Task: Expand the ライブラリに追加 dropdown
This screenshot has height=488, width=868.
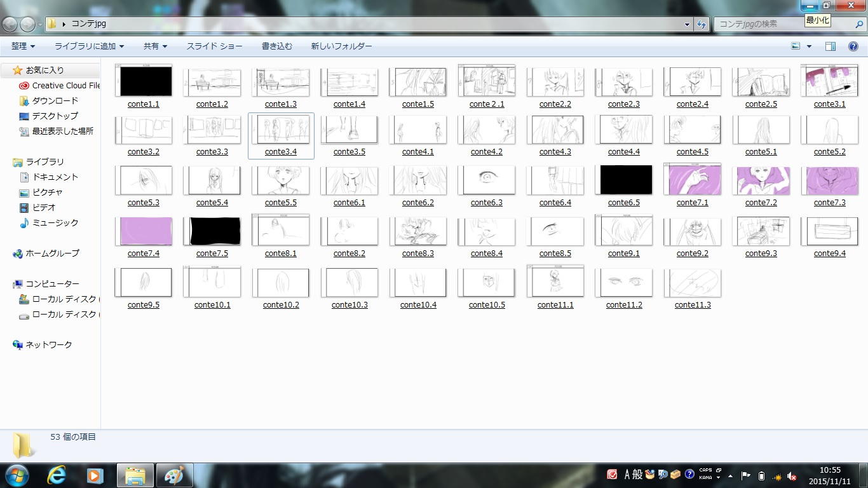Action: coord(89,46)
